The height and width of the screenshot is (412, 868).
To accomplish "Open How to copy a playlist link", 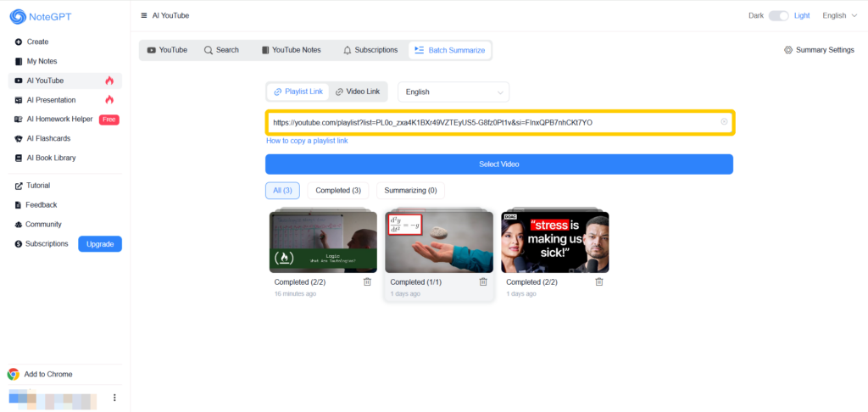I will [x=307, y=141].
